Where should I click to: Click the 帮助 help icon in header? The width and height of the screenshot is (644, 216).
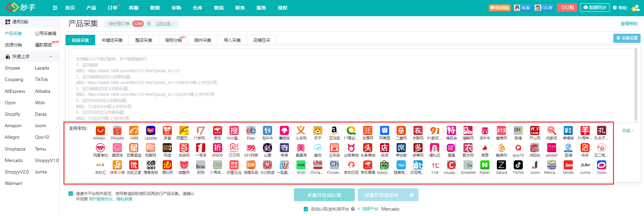pos(620,8)
